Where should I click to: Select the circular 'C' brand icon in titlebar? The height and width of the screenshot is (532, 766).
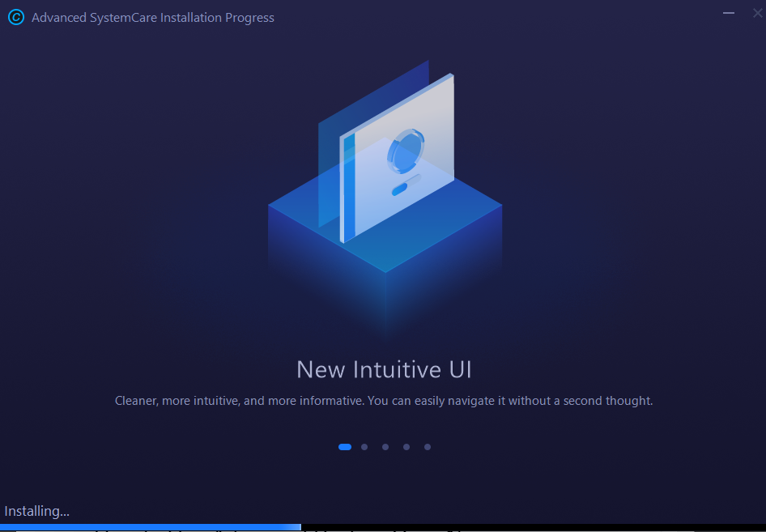[x=16, y=17]
